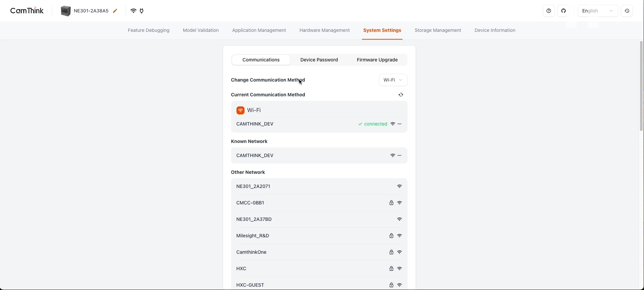Click the history clock icon at top right
The width and height of the screenshot is (644, 290).
627,11
